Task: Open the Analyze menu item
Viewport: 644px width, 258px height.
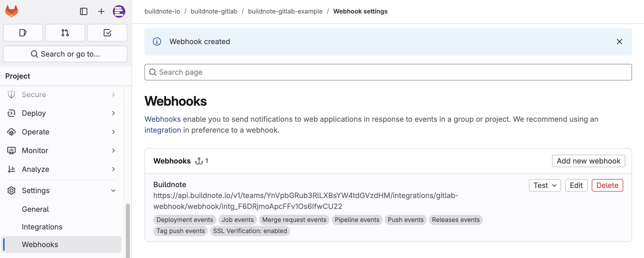Action: 61,169
